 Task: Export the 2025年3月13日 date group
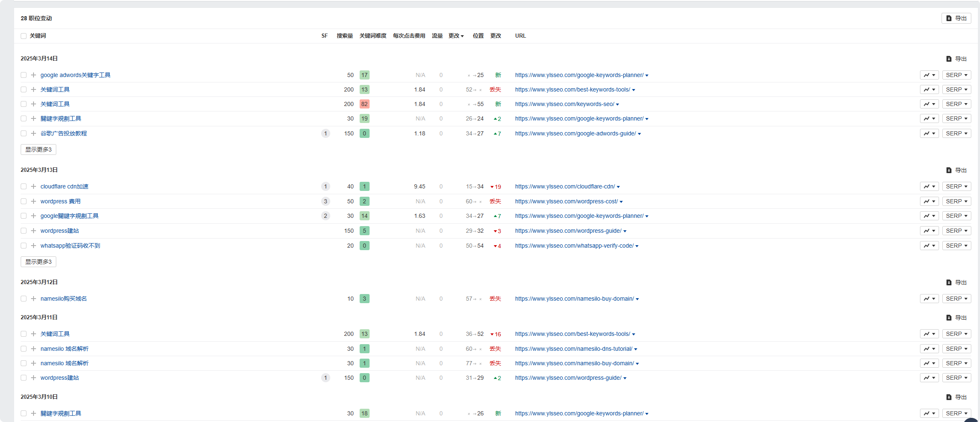[956, 170]
